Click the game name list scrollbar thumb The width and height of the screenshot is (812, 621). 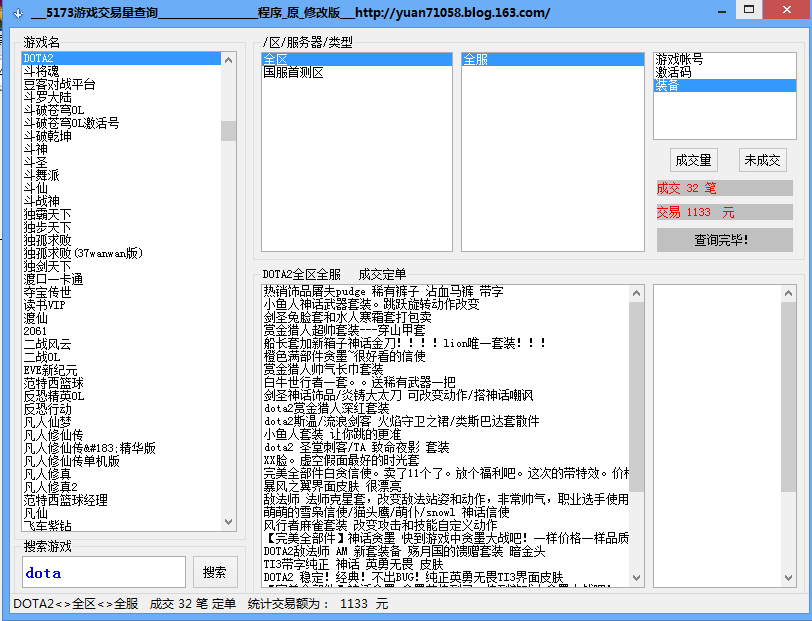point(228,131)
